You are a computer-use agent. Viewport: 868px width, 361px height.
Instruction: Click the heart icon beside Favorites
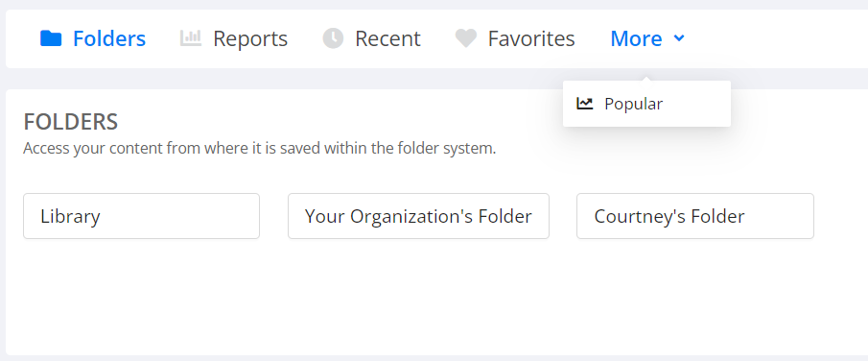(466, 38)
